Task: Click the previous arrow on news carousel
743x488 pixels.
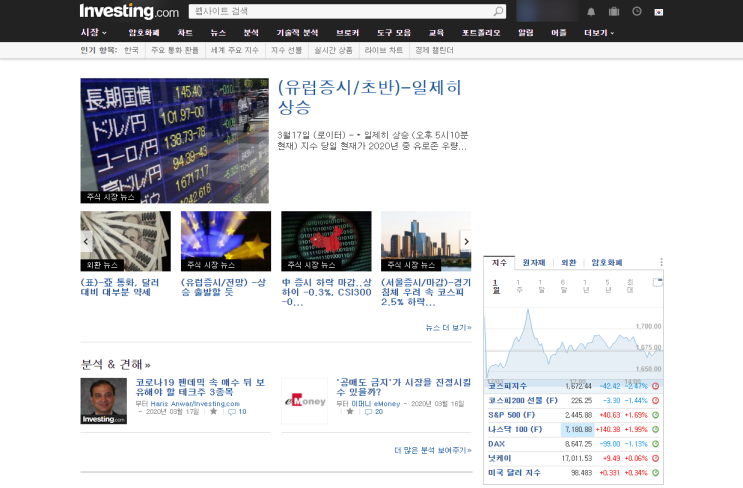Action: tap(86, 242)
